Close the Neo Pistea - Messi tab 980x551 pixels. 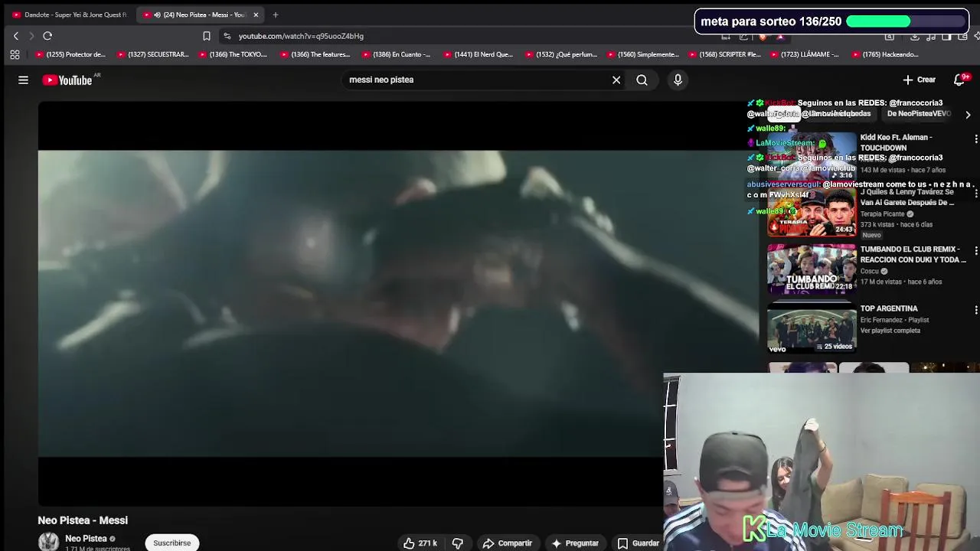tap(256, 15)
